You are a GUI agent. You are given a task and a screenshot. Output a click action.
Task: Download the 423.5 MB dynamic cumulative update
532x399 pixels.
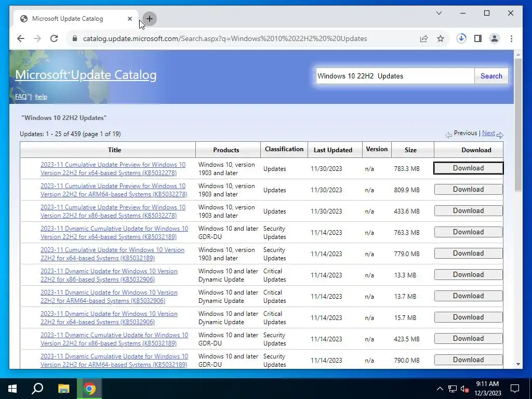pos(468,338)
